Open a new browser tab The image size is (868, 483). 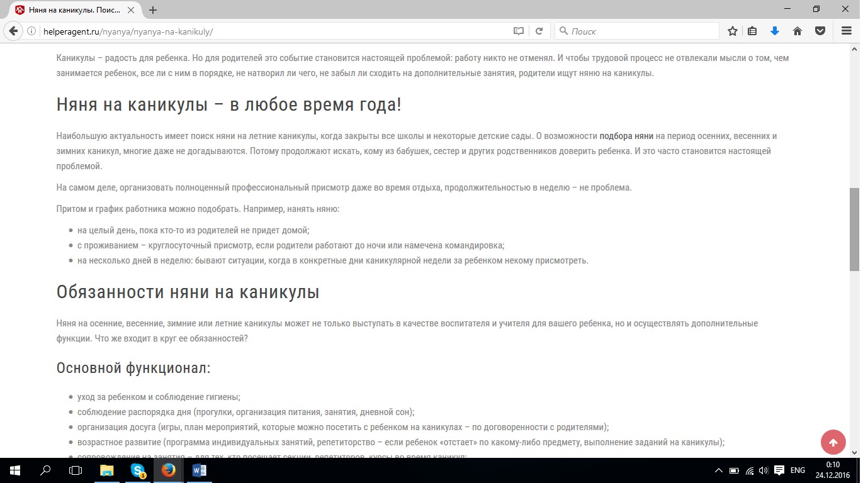[153, 10]
